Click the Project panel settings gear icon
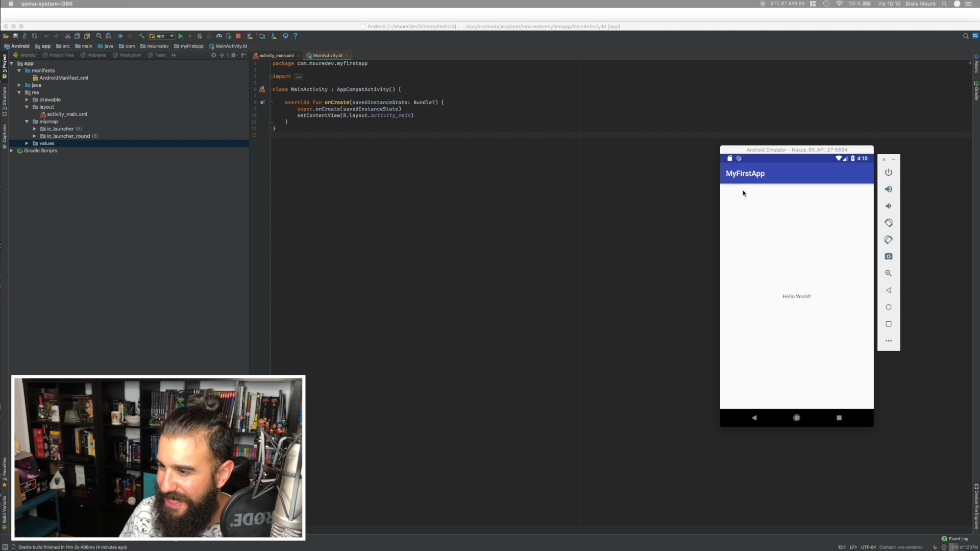Image resolution: width=980 pixels, height=551 pixels. [x=234, y=55]
